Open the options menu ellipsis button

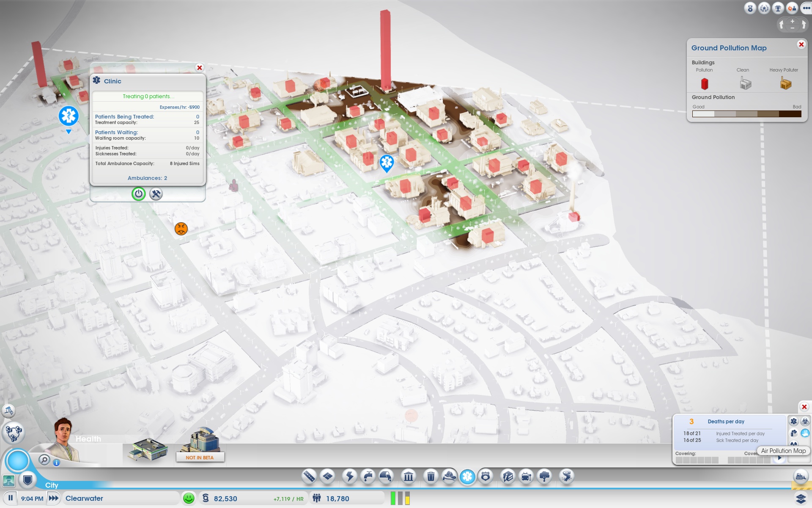806,8
